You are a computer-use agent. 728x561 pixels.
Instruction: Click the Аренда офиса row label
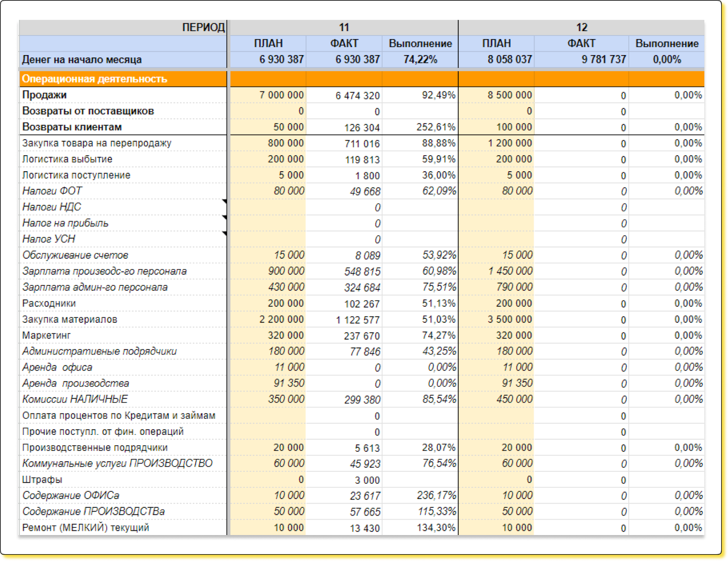pos(57,367)
